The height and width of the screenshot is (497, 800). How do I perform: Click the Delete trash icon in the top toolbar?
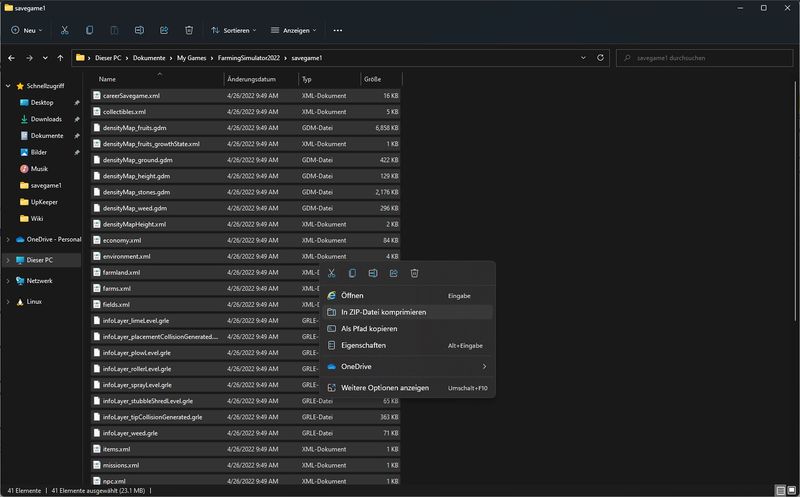point(189,30)
